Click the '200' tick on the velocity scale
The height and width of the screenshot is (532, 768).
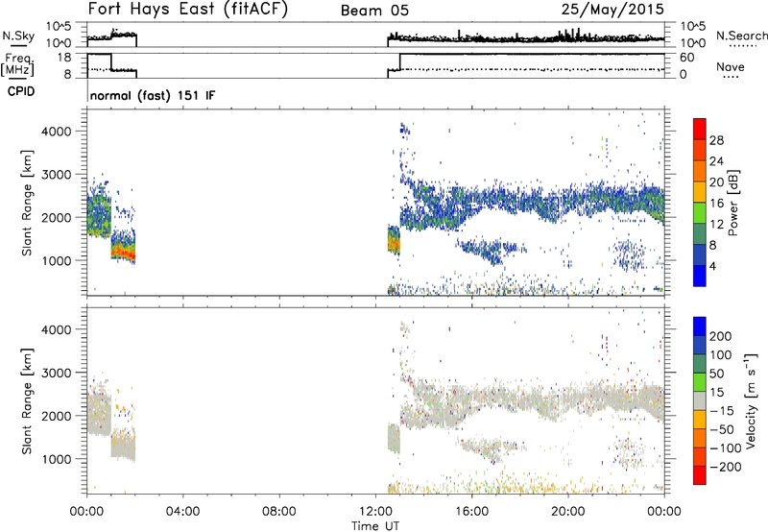[721, 336]
